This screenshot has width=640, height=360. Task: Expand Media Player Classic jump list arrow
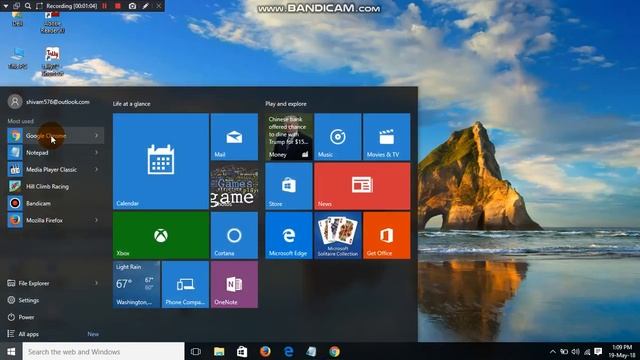(x=97, y=169)
